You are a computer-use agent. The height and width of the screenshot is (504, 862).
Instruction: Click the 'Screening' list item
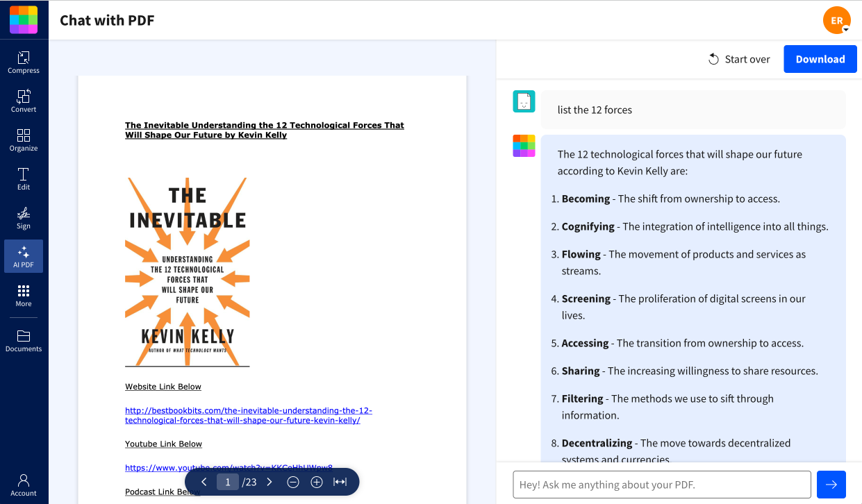[683, 307]
